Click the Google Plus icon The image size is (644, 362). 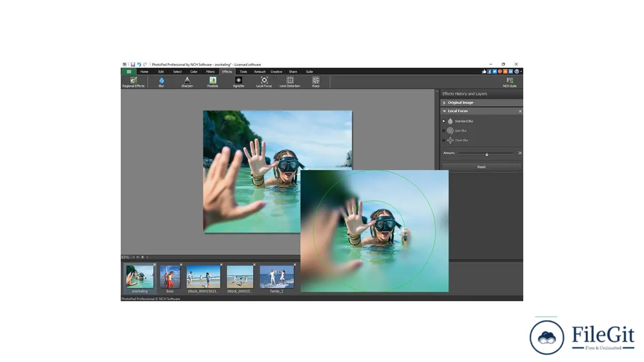[x=500, y=71]
